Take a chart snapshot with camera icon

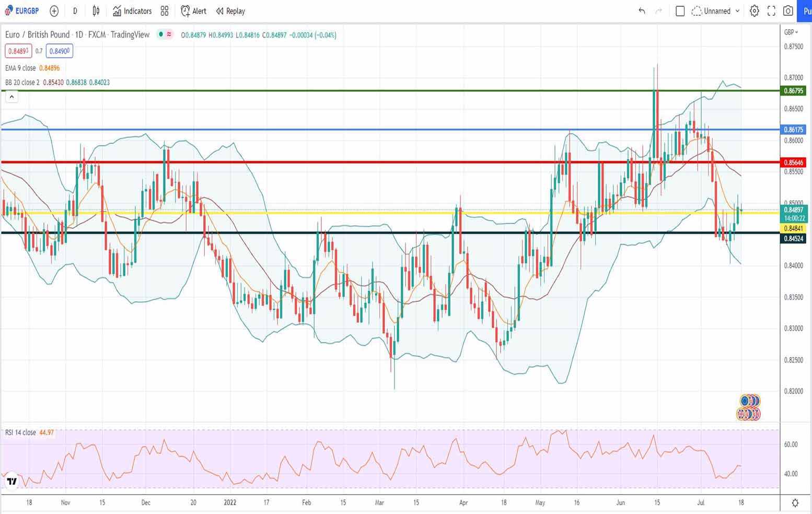point(788,11)
